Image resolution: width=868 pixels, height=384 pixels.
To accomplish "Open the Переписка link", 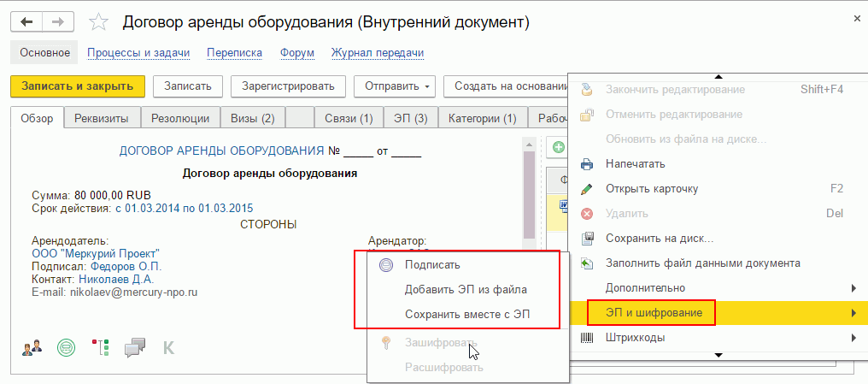I will click(x=235, y=53).
